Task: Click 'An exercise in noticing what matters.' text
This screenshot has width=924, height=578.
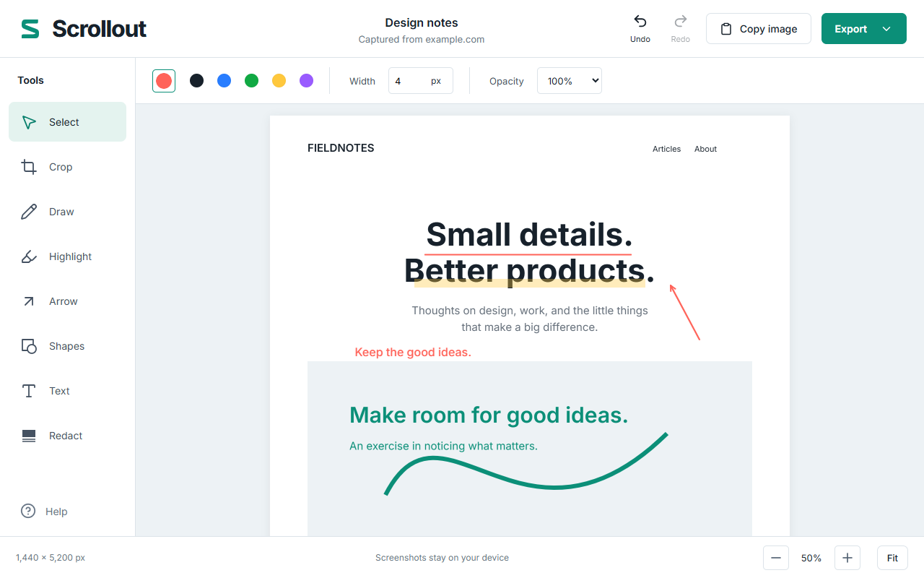Action: 443,446
